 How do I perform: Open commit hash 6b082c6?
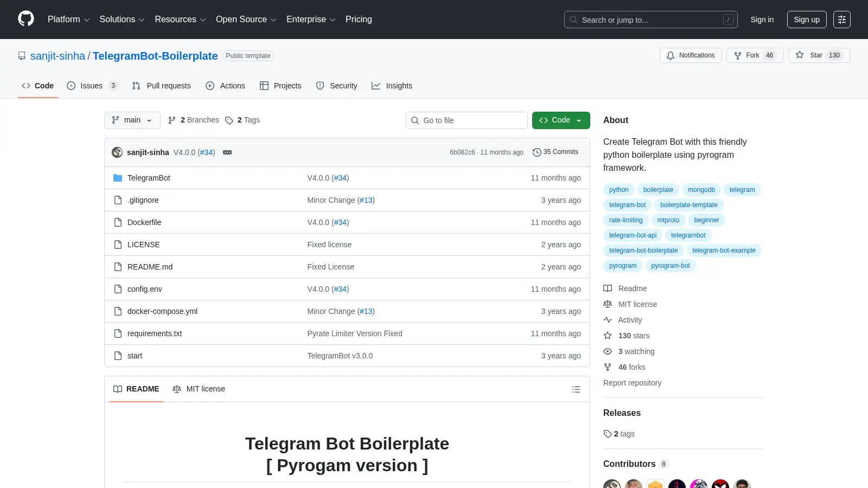tap(462, 152)
